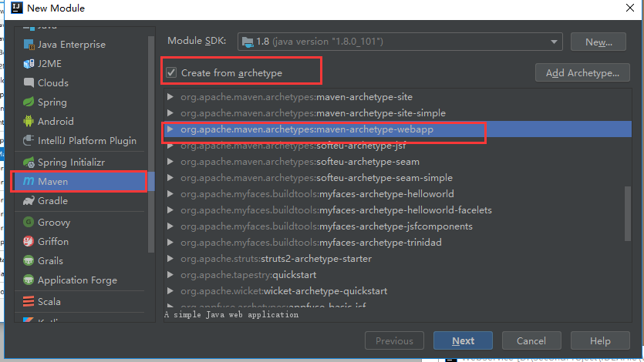Expand maven-archetype-site-simple node
This screenshot has height=362, width=644.
click(x=170, y=112)
